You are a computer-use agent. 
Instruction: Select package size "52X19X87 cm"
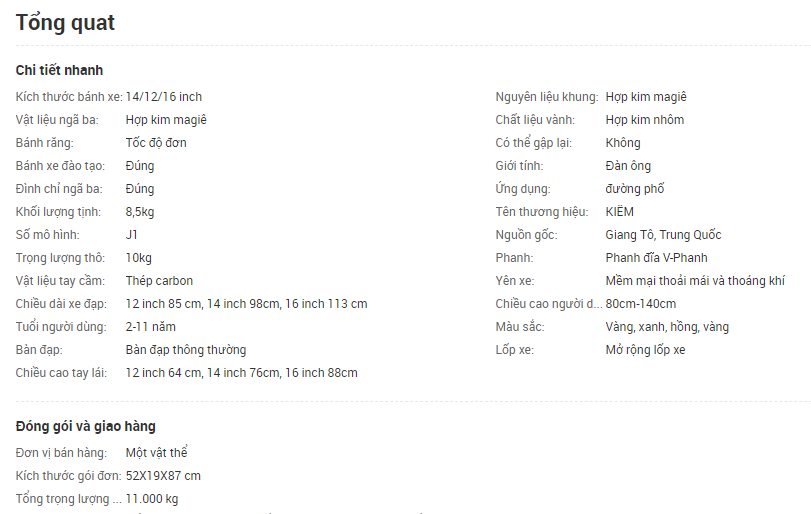(163, 475)
